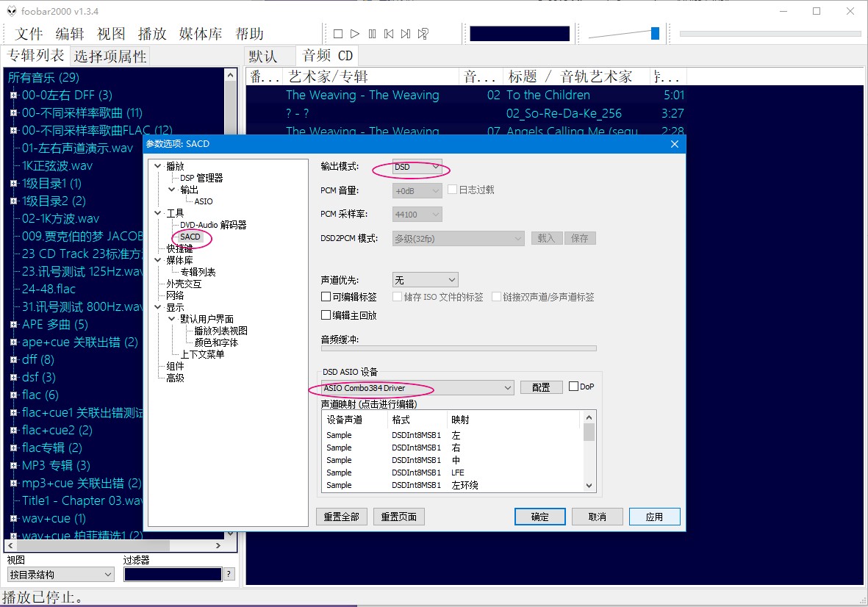Click the 确定 button
868x607 pixels.
(539, 517)
